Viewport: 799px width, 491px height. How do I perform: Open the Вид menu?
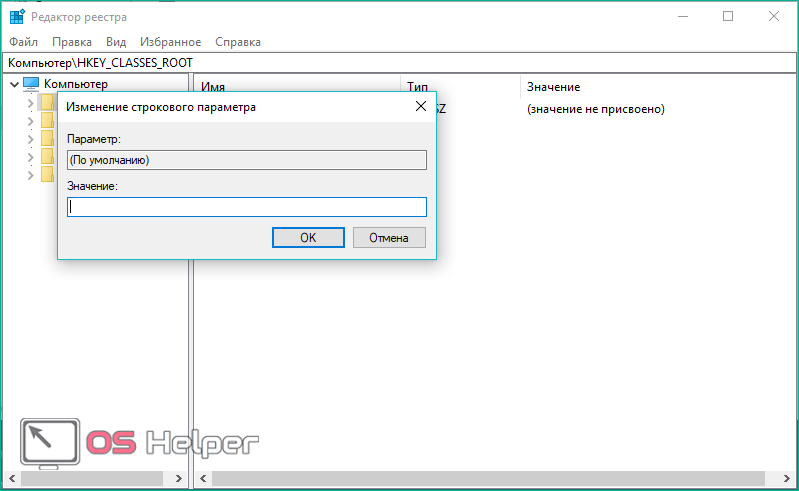point(116,42)
